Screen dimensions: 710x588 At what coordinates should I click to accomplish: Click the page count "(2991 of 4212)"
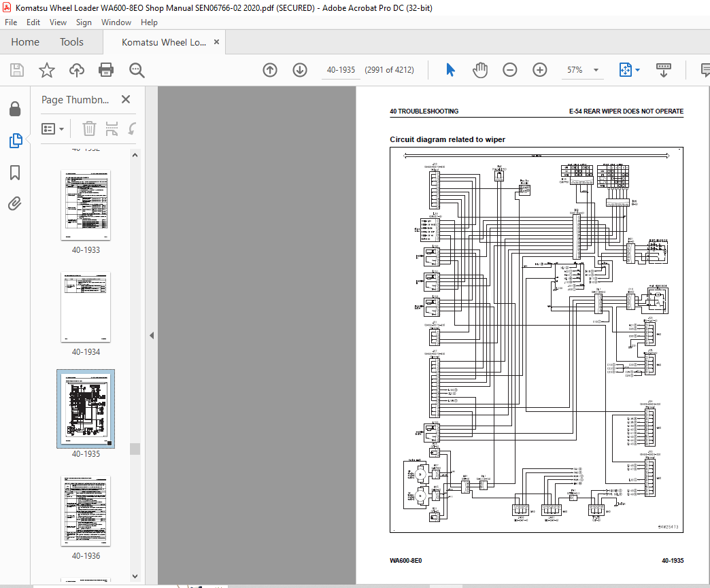click(x=390, y=70)
